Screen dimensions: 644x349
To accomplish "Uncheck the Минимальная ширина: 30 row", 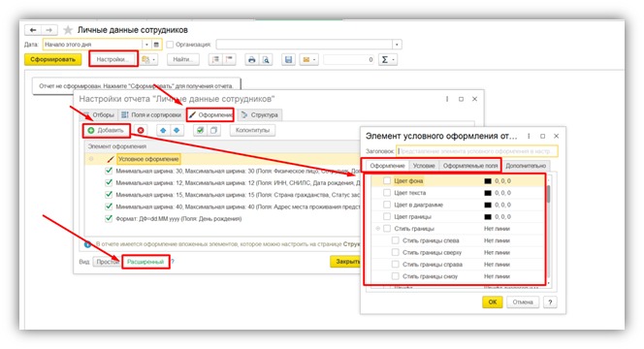I will point(109,171).
